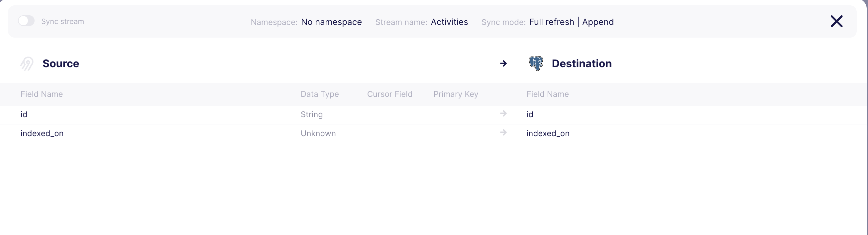Open the namespace selector showing No namespace

331,22
